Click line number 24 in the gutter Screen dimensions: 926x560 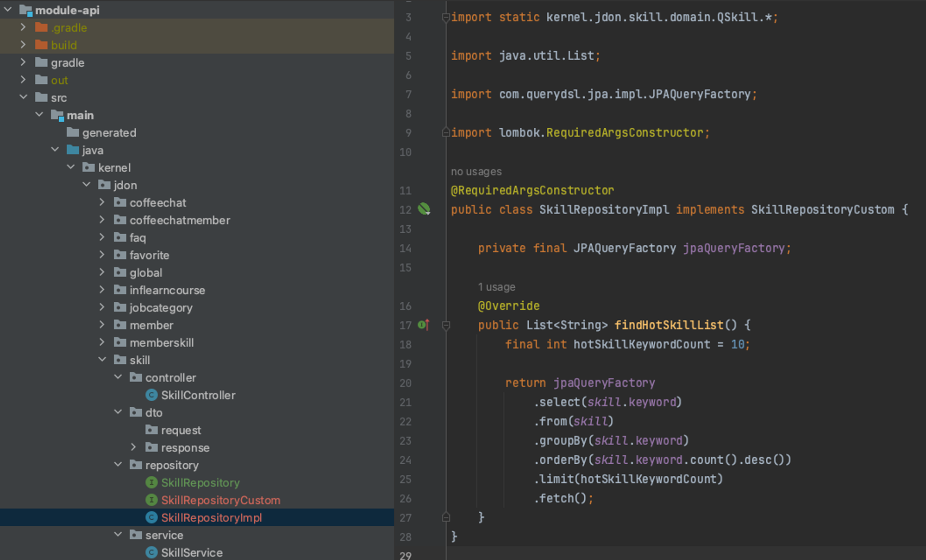(x=405, y=460)
